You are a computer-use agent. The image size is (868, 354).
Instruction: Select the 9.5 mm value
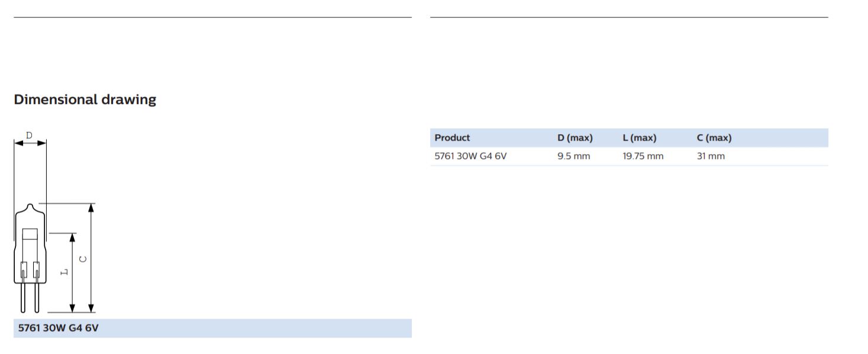coord(573,157)
